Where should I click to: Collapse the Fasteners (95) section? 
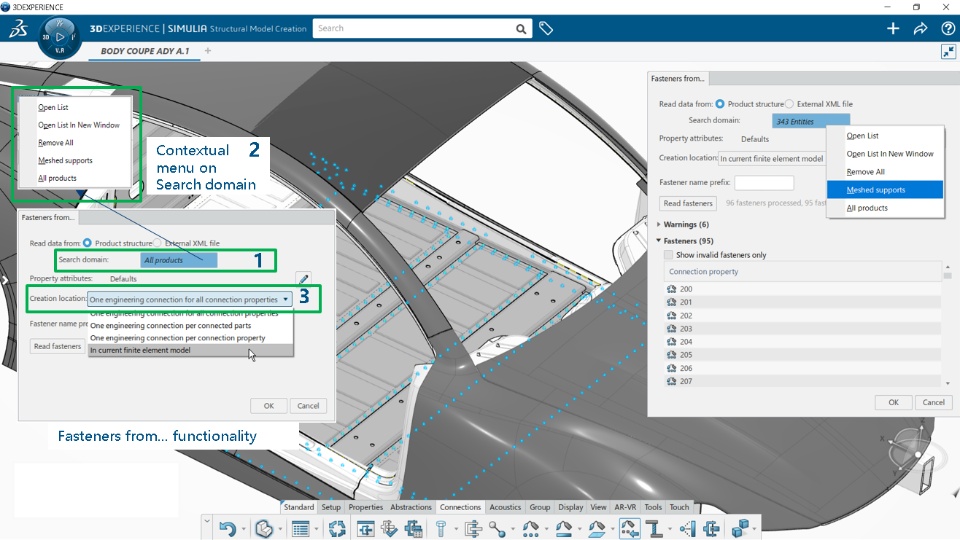pyautogui.click(x=659, y=241)
